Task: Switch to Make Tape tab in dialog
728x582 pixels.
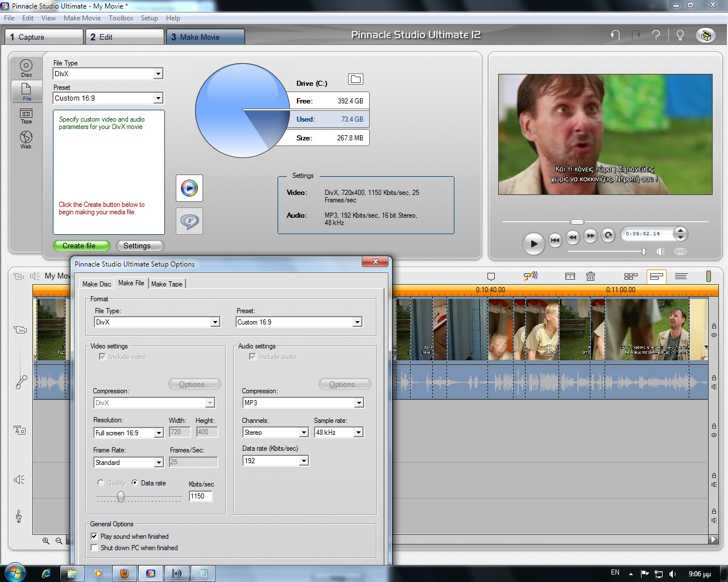Action: click(x=167, y=284)
